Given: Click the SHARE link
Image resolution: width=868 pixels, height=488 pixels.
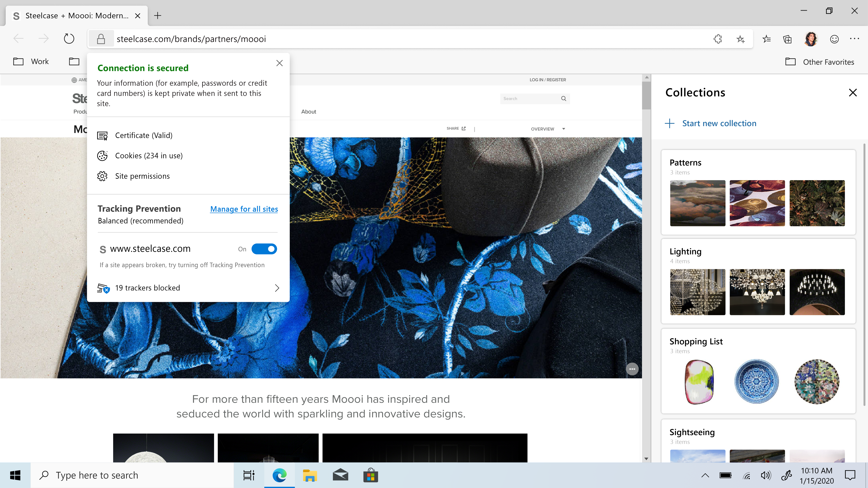Looking at the screenshot, I should click(x=456, y=128).
